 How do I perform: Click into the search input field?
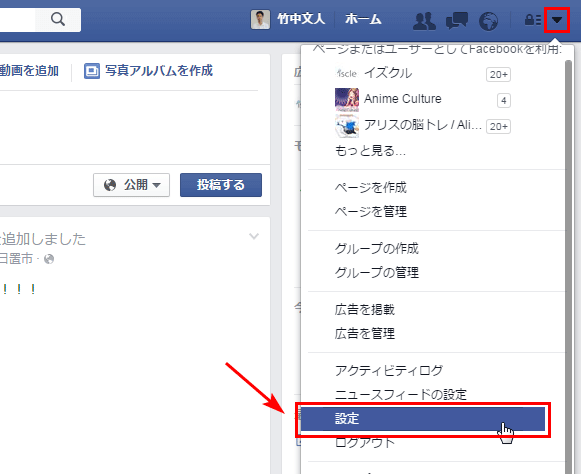pyautogui.click(x=18, y=19)
